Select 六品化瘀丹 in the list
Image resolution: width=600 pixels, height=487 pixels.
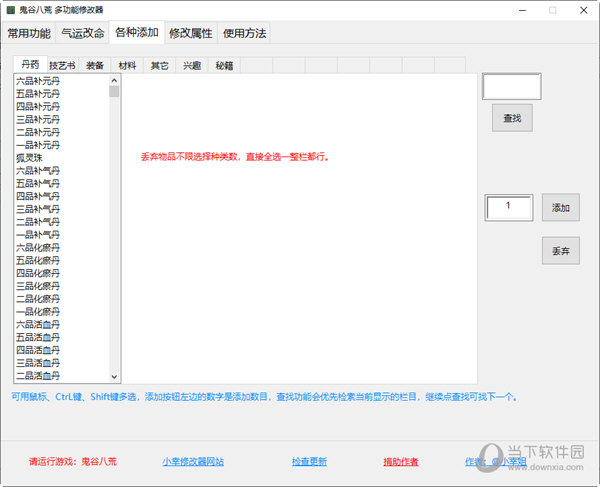click(38, 248)
